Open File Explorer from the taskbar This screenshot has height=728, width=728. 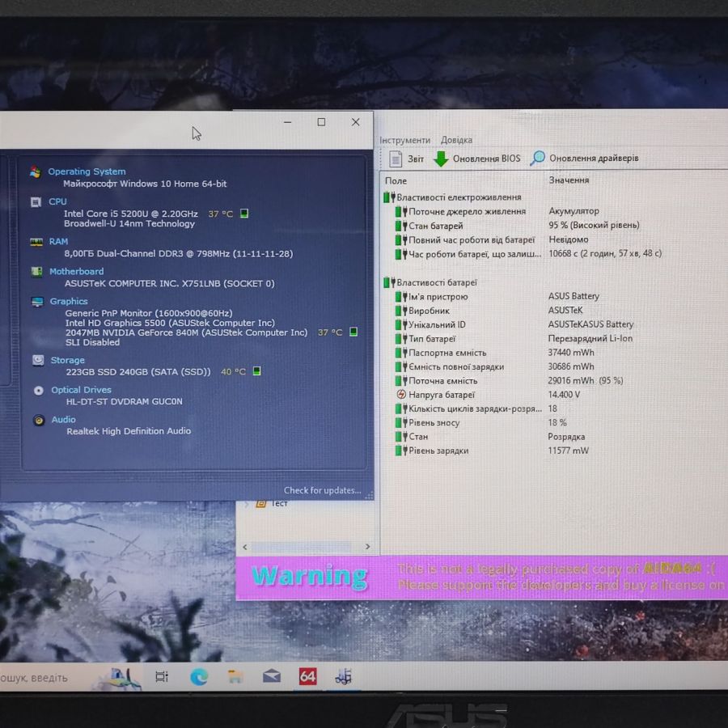(235, 677)
